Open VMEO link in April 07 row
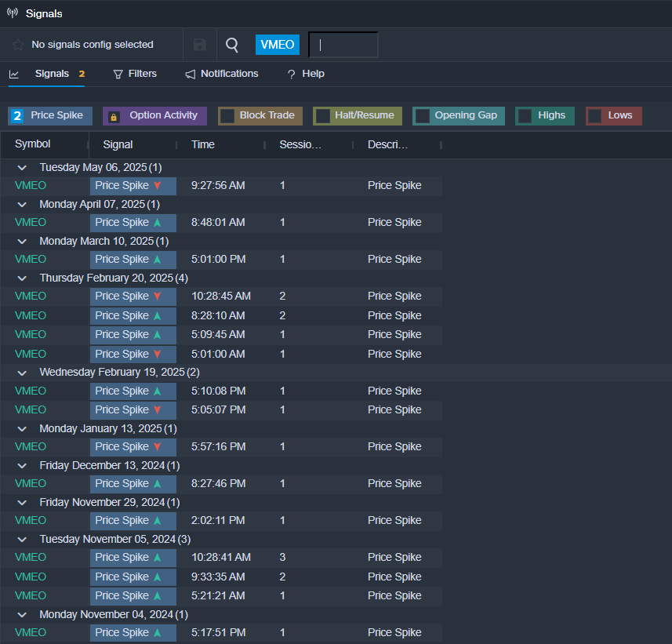Viewport: 672px width, 644px height. pos(31,223)
